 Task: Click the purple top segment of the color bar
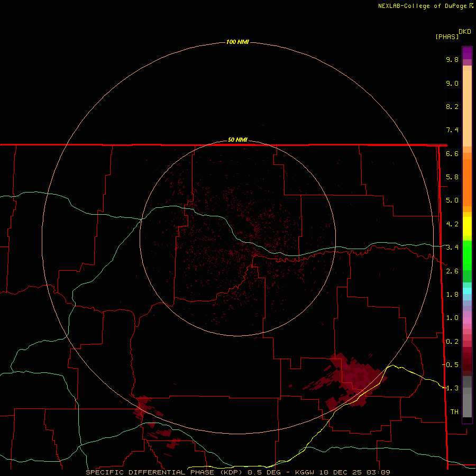click(x=467, y=53)
